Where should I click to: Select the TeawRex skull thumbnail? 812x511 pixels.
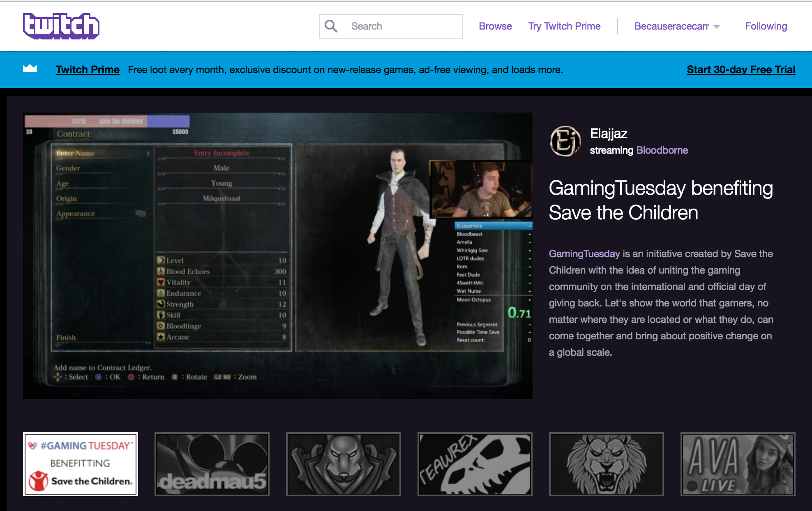(x=475, y=464)
